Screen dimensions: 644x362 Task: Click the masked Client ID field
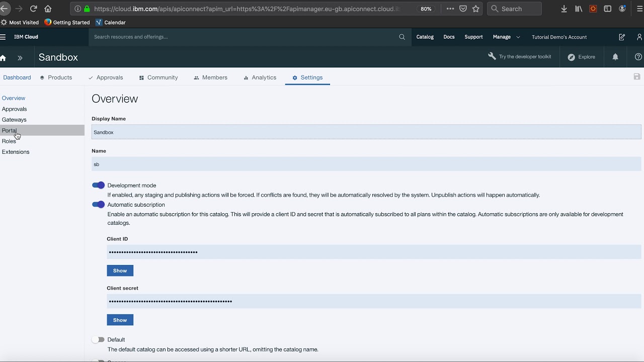(x=374, y=252)
